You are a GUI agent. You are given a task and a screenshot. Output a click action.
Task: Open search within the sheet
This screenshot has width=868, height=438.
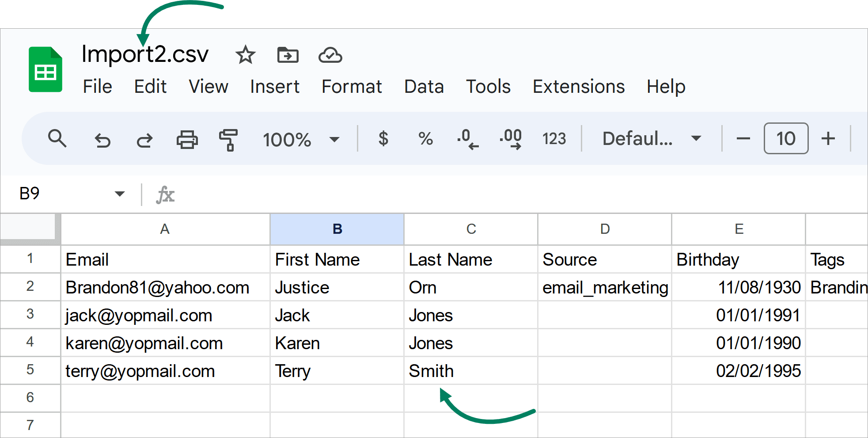click(57, 139)
